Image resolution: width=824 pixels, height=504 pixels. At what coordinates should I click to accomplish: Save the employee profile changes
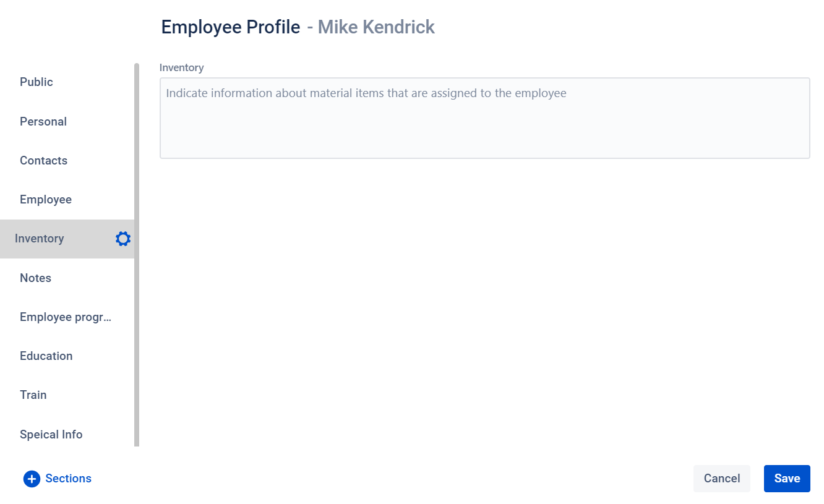787,479
